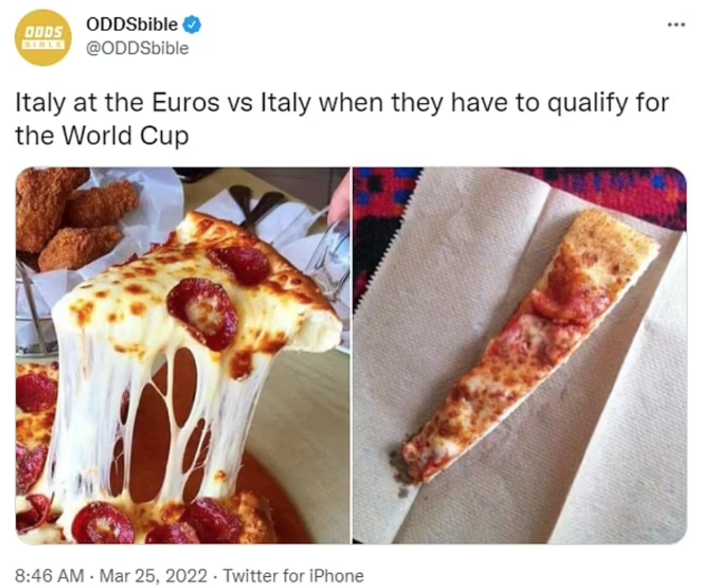Click the tweet text about Italy
This screenshot has width=702, height=588.
(342, 118)
